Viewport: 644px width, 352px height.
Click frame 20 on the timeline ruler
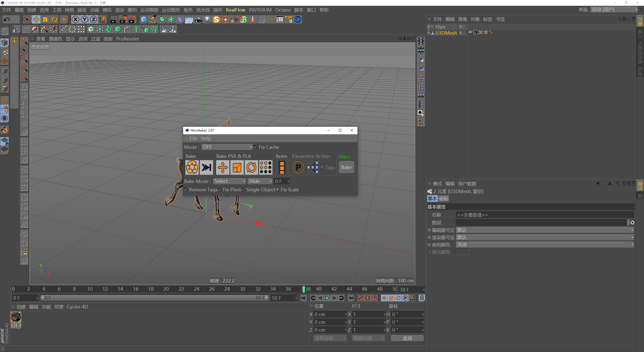coord(166,289)
